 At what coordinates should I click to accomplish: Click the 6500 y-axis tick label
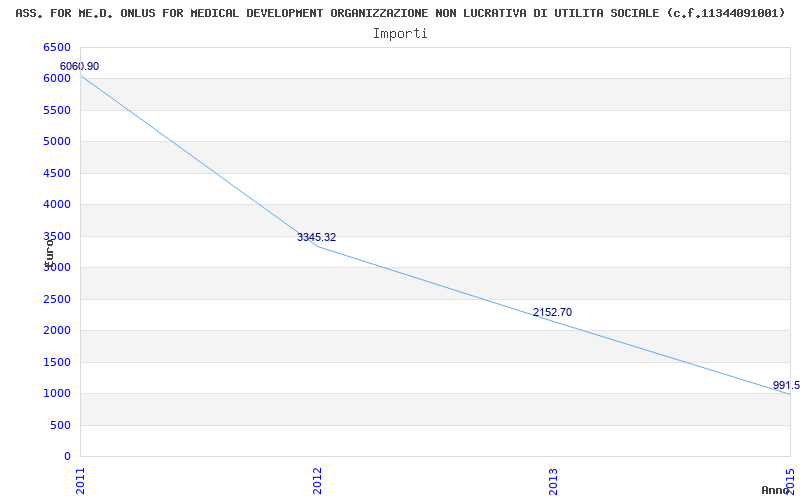[57, 47]
